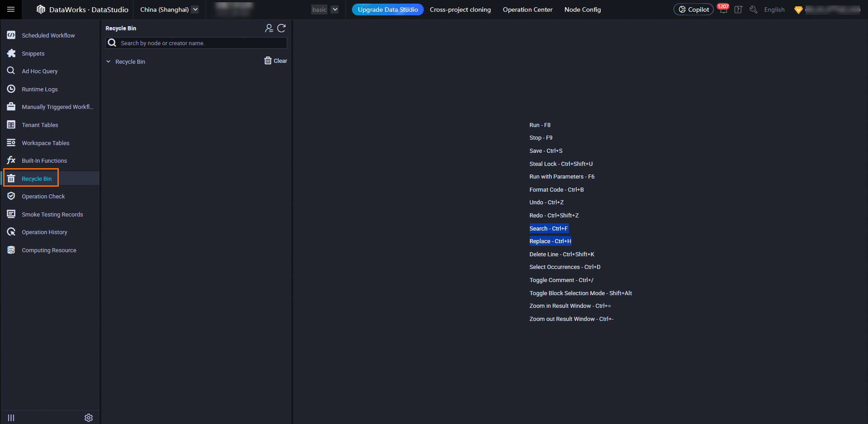The width and height of the screenshot is (868, 424).
Task: Click Zoom in Result Window text
Action: 570,306
